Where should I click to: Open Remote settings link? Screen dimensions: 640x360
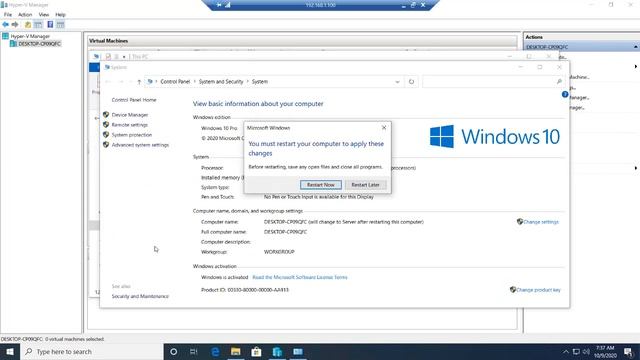129,125
